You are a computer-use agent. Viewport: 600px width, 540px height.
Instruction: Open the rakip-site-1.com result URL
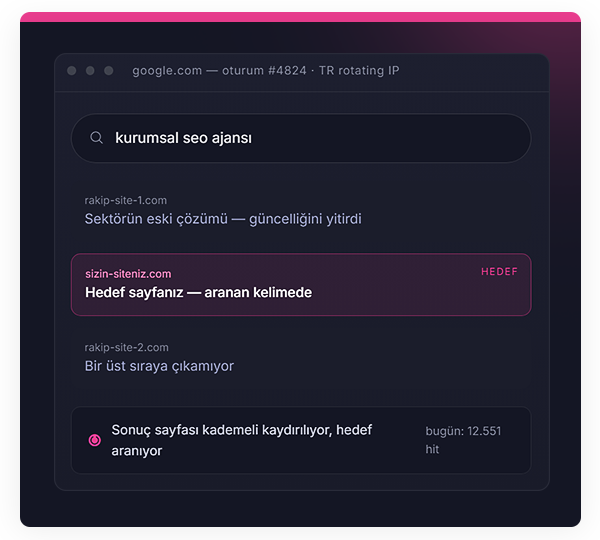pos(126,200)
